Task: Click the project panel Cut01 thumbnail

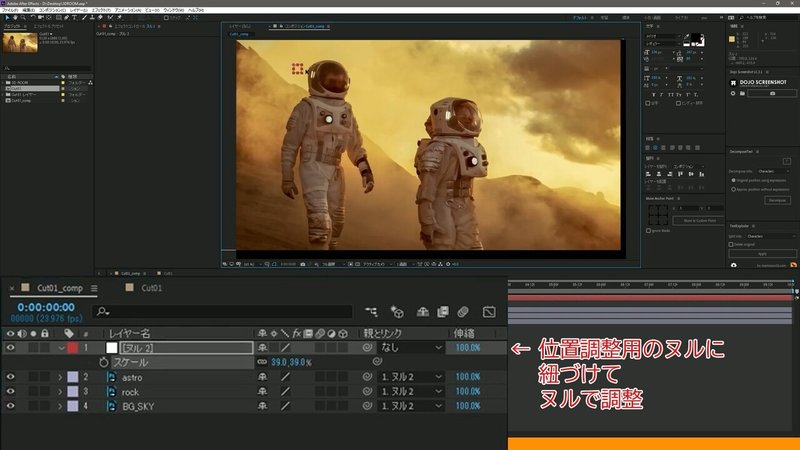Action: 20,42
